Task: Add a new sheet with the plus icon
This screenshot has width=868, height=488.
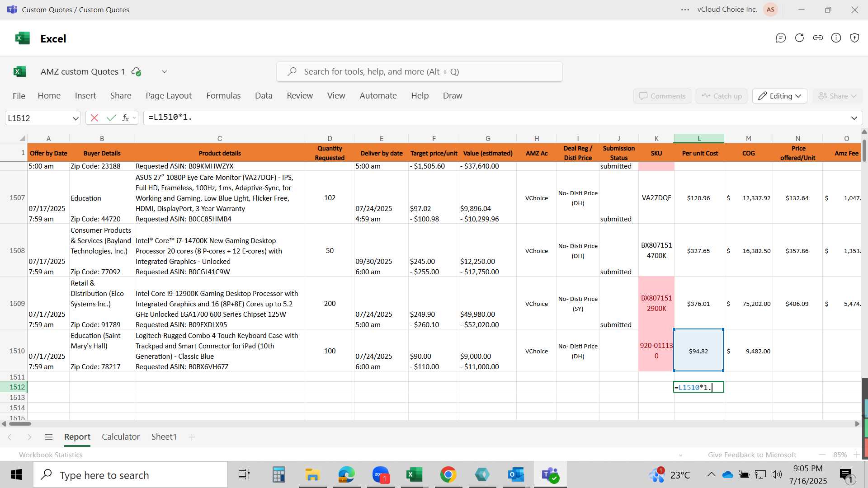Action: pos(192,437)
